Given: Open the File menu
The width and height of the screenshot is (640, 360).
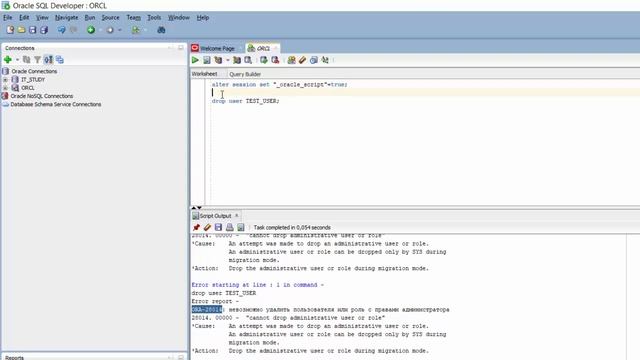Looking at the screenshot, I should [x=7, y=18].
